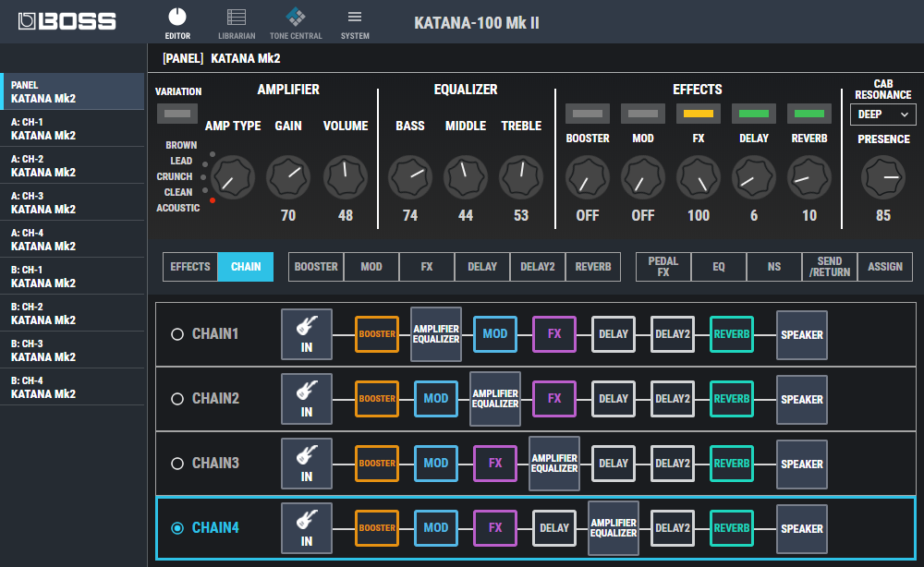This screenshot has width=924, height=567.
Task: Toggle the Delay effect on/off switch
Action: [754, 114]
